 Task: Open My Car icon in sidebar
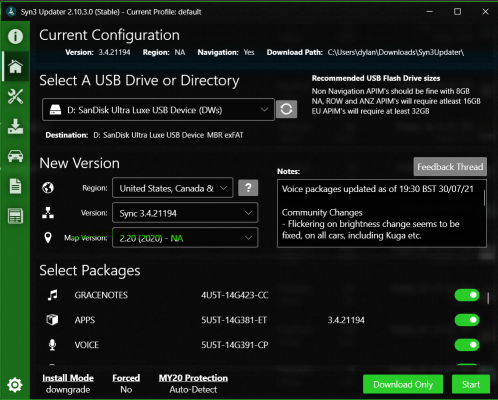click(15, 156)
